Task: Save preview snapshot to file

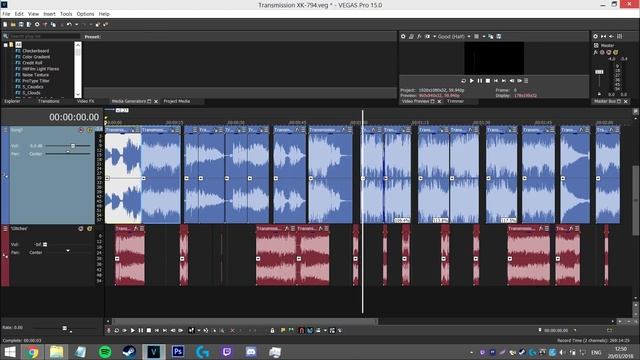Action: coord(499,36)
